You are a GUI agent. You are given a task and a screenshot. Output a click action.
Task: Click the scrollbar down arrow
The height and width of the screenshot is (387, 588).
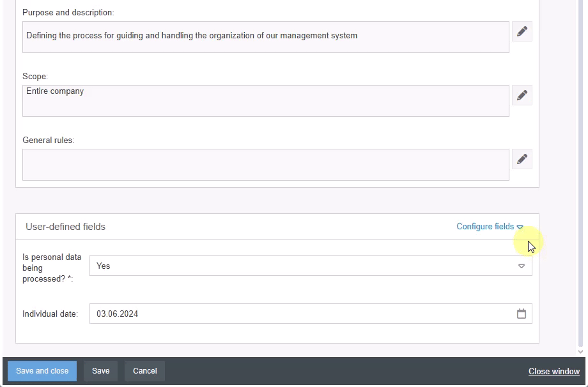580,351
